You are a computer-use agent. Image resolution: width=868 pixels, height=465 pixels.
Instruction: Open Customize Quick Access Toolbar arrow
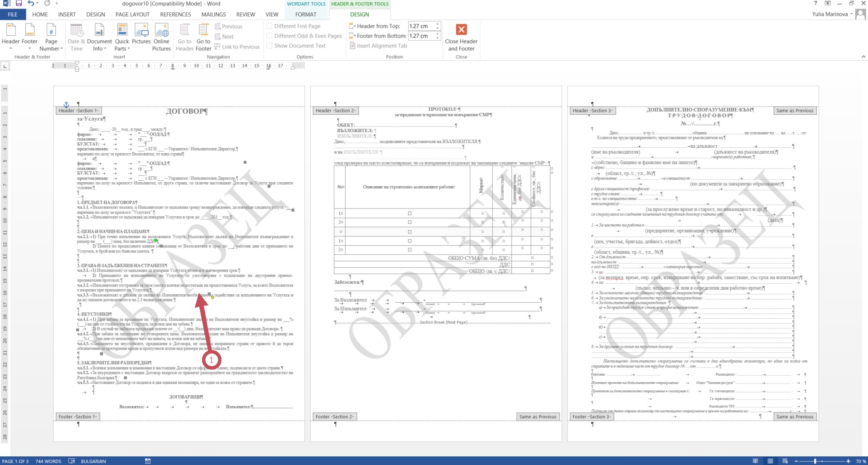(x=57, y=4)
